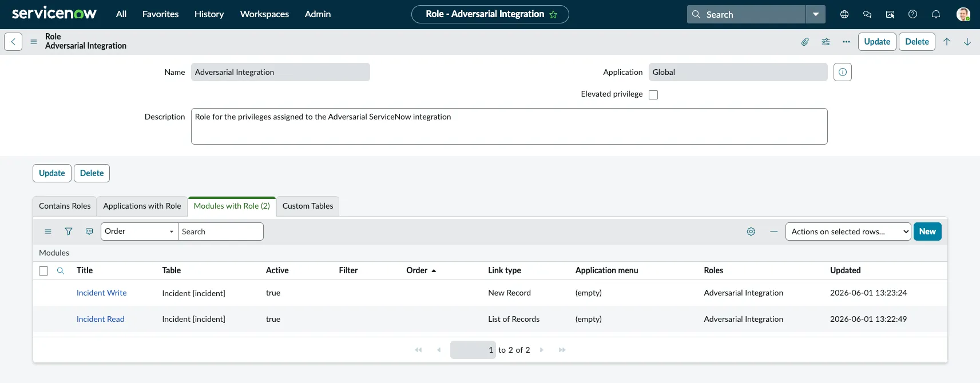The width and height of the screenshot is (980, 383).
Task: Open the Admin menu
Action: point(318,14)
